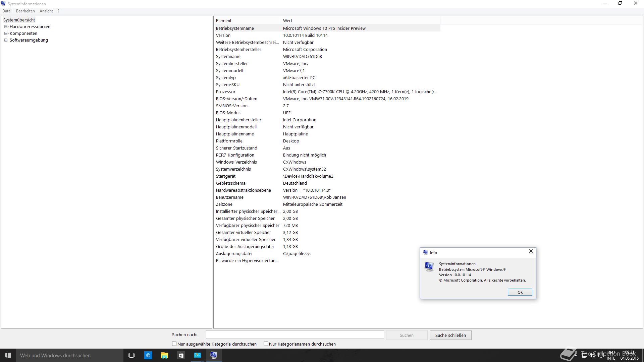This screenshot has width=644, height=362.
Task: Select the Prozessor row
Action: [327, 92]
